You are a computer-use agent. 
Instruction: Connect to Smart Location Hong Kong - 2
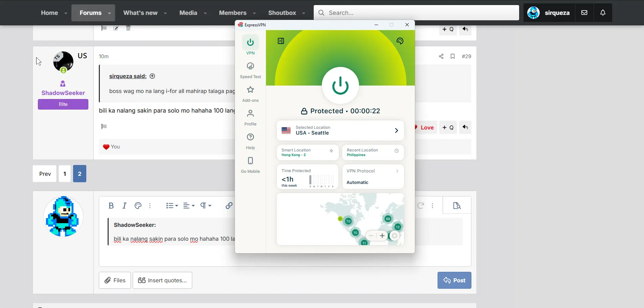[308, 152]
